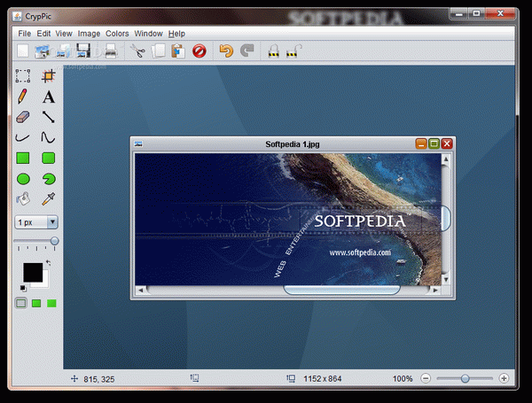Select the rectangular selection tool
Viewport: 532px width, 403px height.
click(23, 76)
